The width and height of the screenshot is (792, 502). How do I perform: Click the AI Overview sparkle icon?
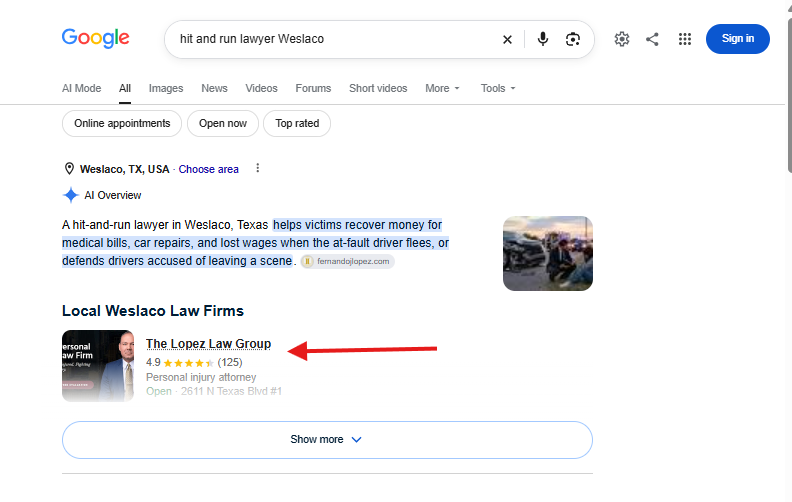71,195
